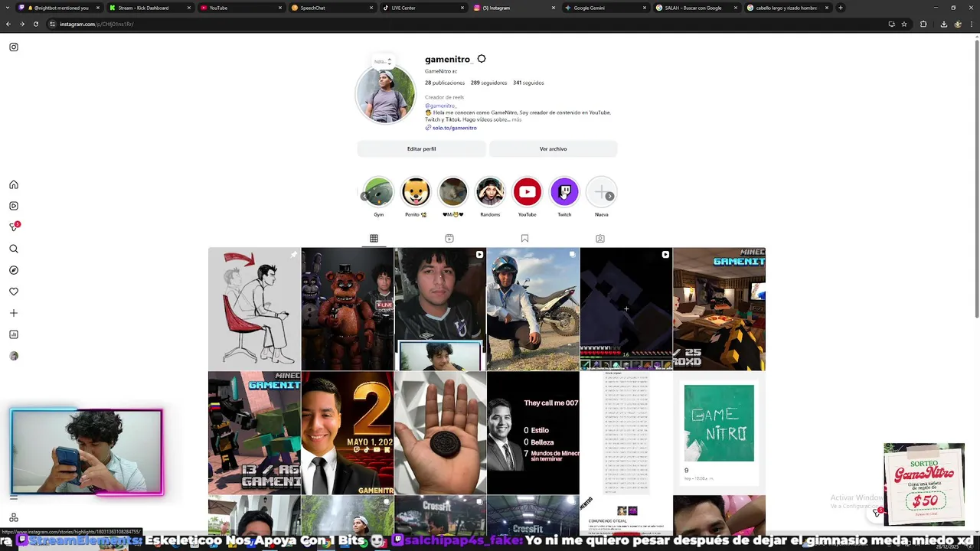This screenshot has height=551, width=980.
Task: Open pinned sketch post with red chair
Action: [x=254, y=309]
